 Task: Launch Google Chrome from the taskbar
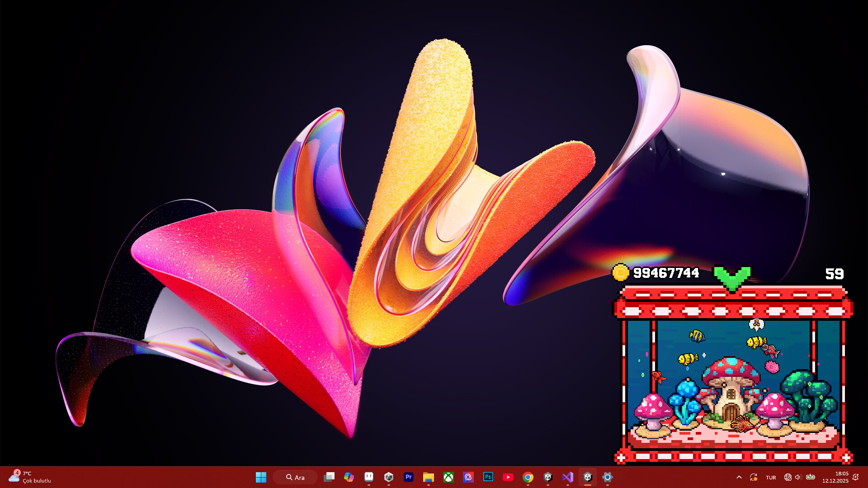pos(527,477)
